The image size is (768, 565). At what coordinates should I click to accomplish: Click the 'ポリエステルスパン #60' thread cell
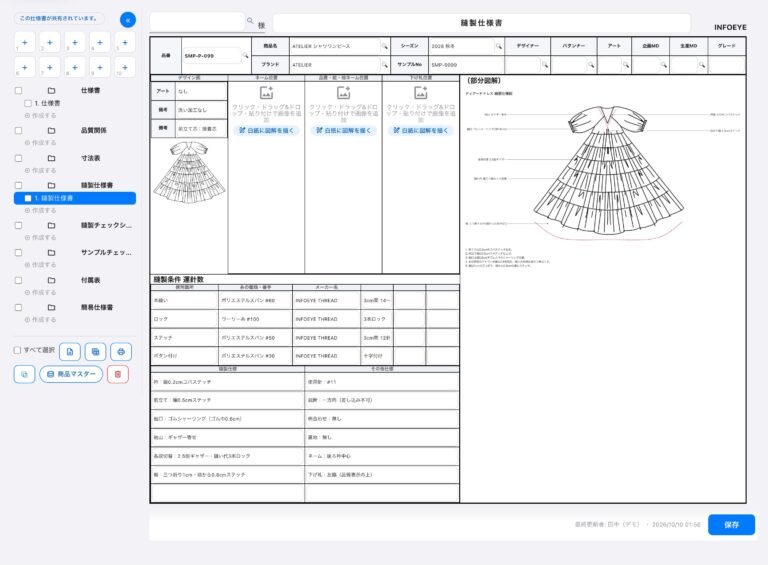(255, 301)
